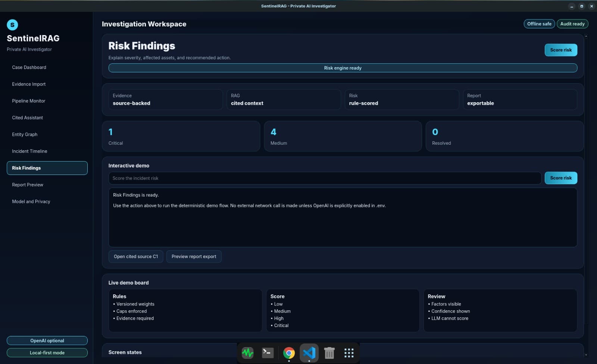The height and width of the screenshot is (364, 597).
Task: Click the Local-first mode badge
Action: [x=47, y=352]
